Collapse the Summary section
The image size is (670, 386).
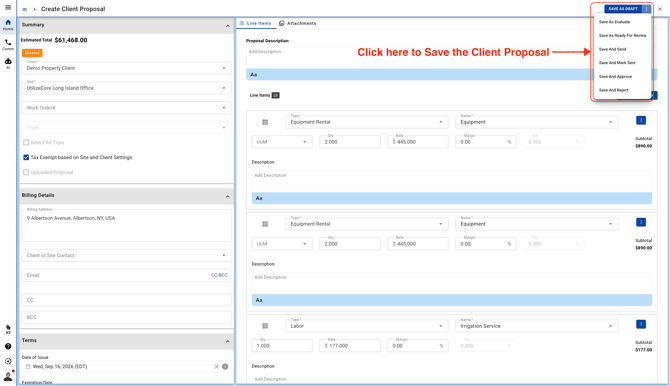(227, 26)
